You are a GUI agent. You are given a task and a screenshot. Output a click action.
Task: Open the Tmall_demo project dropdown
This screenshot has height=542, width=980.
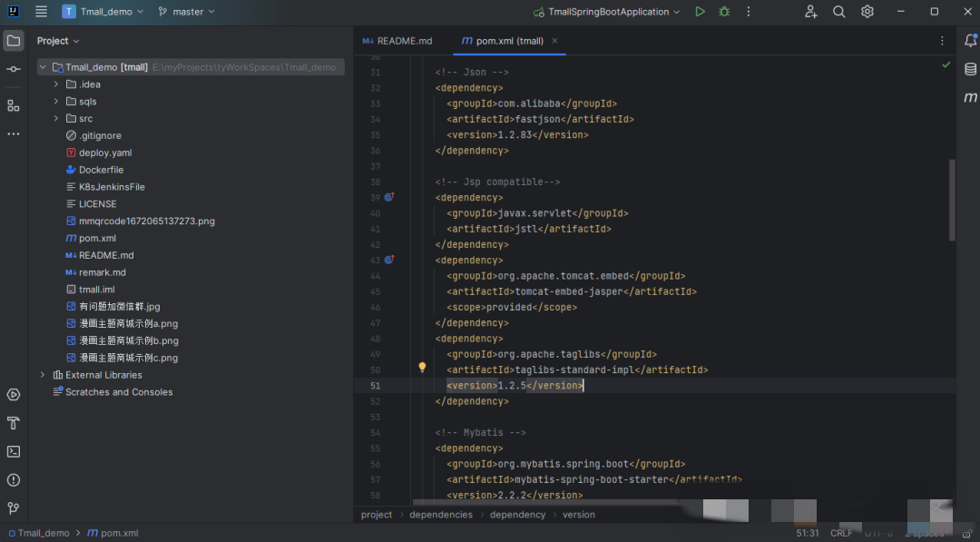tap(103, 11)
